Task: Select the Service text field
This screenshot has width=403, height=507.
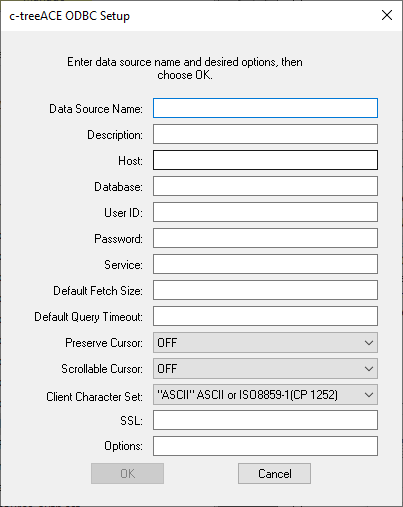Action: tap(265, 264)
